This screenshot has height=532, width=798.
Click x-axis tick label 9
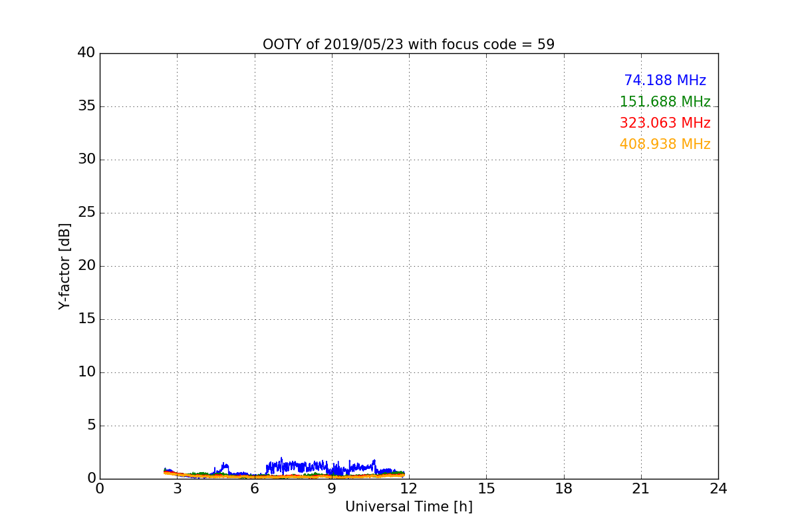332,489
